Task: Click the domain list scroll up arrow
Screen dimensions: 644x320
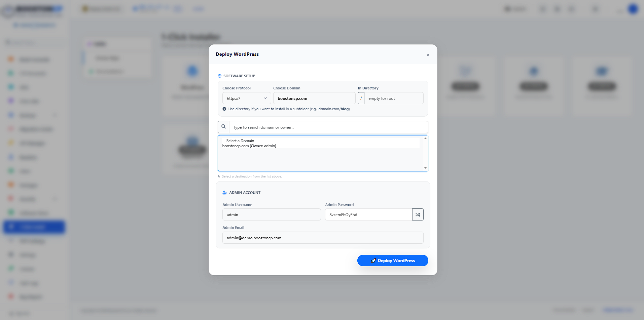Action: tap(425, 138)
